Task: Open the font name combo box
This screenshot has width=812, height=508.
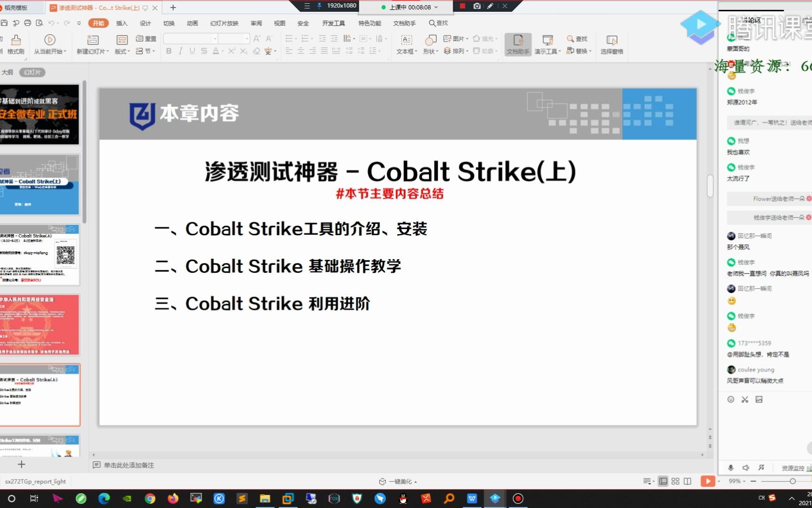Action: click(190, 39)
